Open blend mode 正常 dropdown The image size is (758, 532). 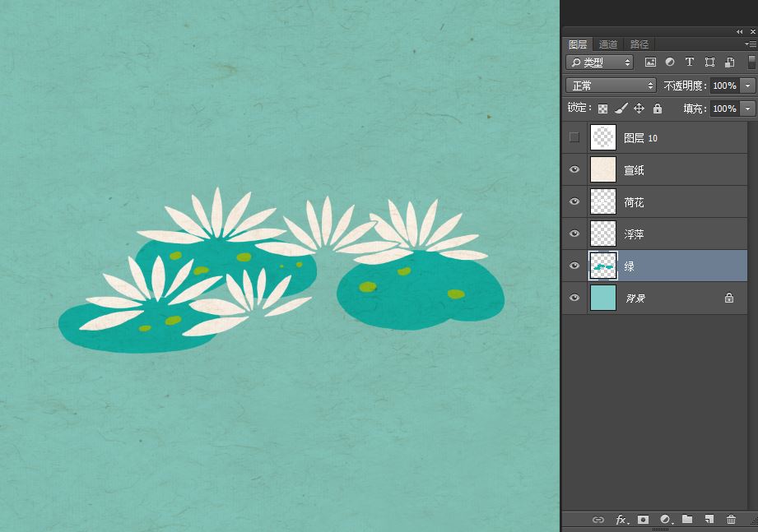point(611,86)
